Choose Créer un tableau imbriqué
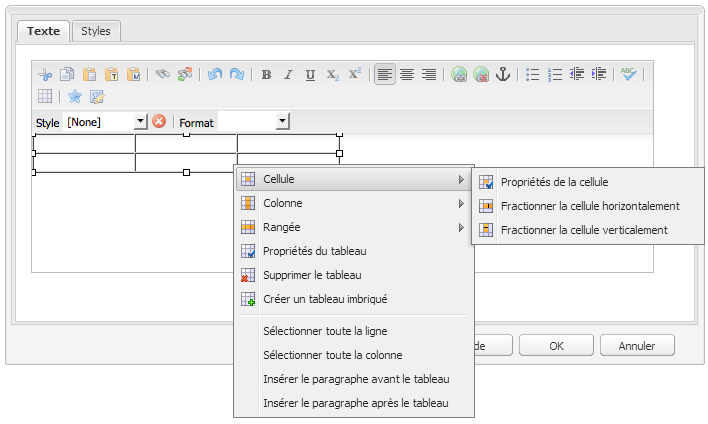The height and width of the screenshot is (424, 708). coord(355,299)
